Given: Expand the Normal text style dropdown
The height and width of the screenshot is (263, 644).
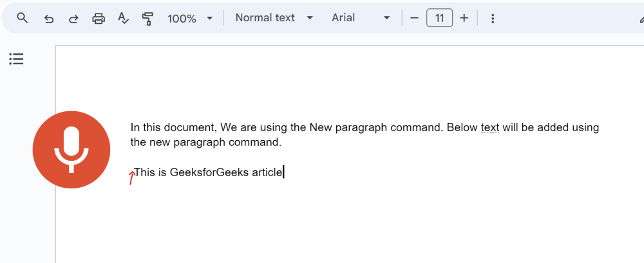Looking at the screenshot, I should 274,18.
